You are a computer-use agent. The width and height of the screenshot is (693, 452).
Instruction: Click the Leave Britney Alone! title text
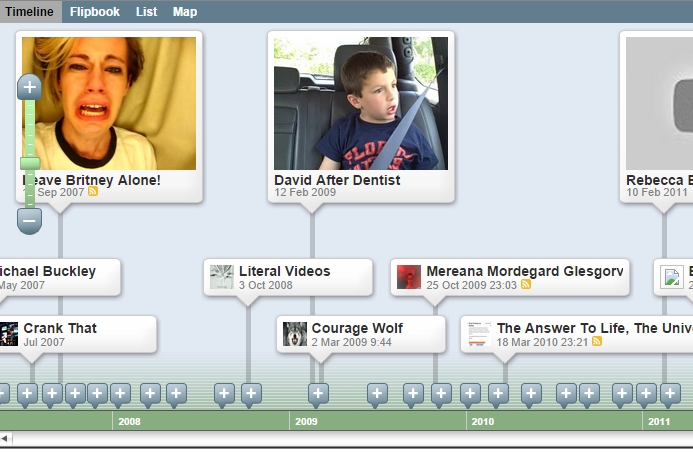point(91,180)
